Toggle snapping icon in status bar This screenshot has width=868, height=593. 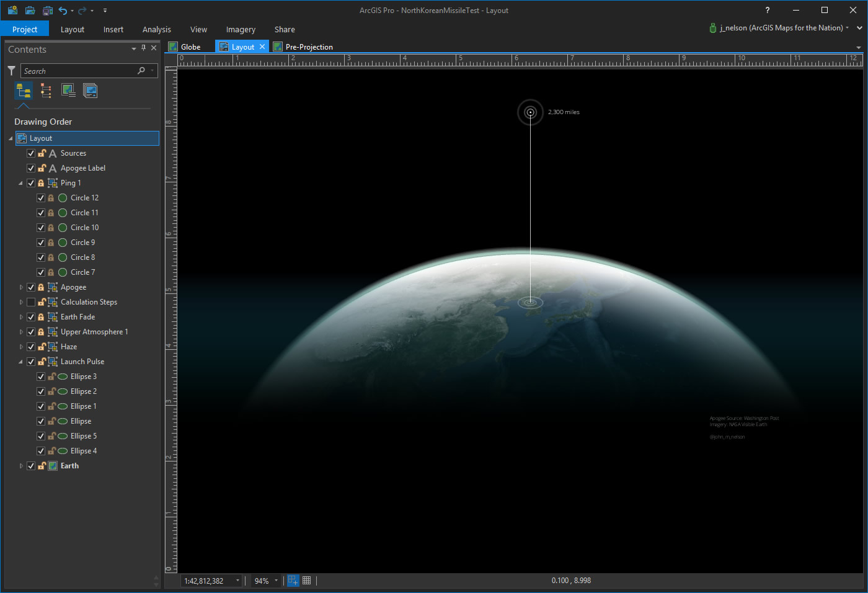(293, 581)
